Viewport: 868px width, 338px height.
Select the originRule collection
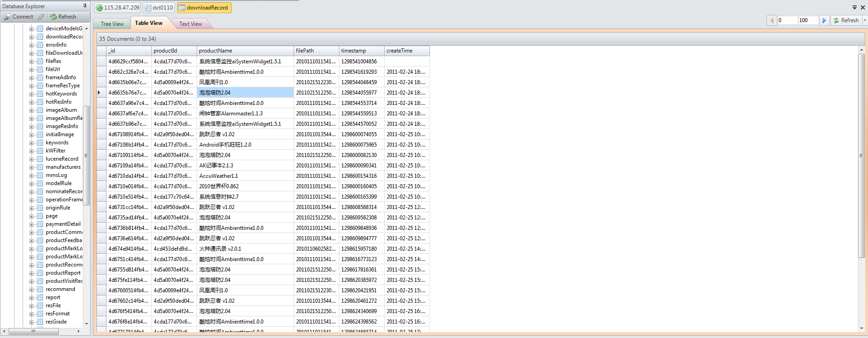(58, 208)
